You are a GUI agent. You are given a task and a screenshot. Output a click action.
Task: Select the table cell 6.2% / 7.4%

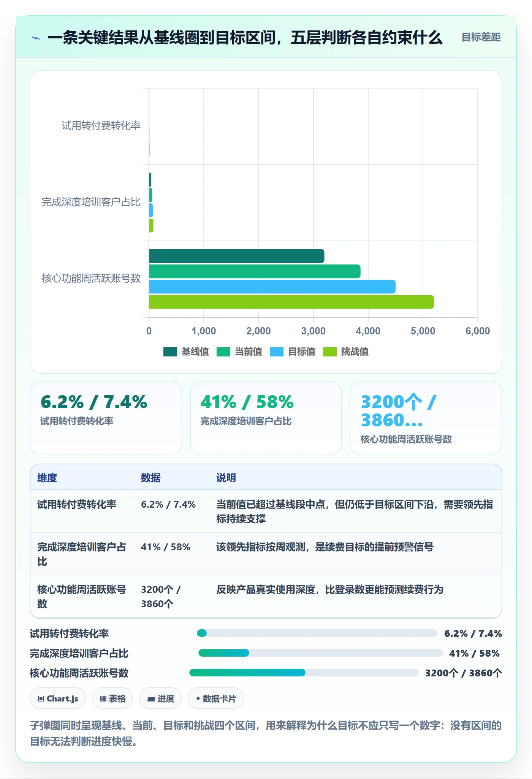(168, 505)
